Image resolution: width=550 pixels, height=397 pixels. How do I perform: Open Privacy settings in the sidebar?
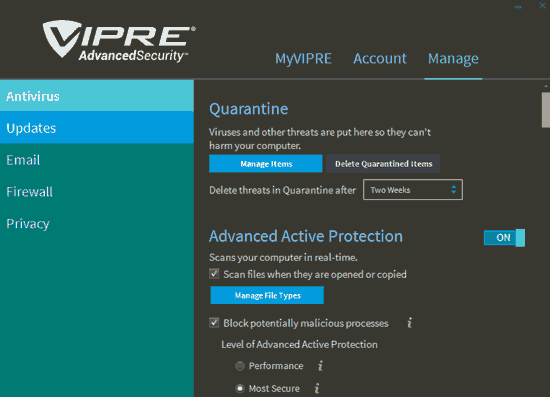(97, 223)
